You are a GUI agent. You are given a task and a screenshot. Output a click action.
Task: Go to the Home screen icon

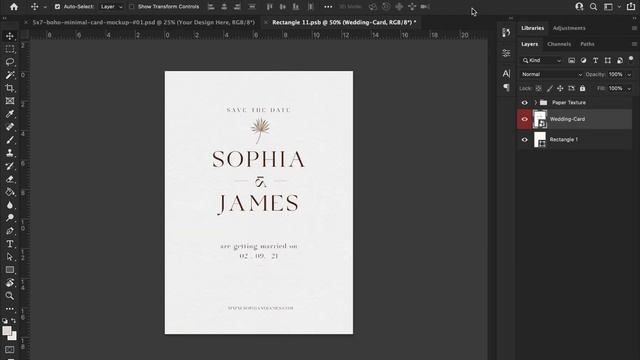[x=14, y=7]
